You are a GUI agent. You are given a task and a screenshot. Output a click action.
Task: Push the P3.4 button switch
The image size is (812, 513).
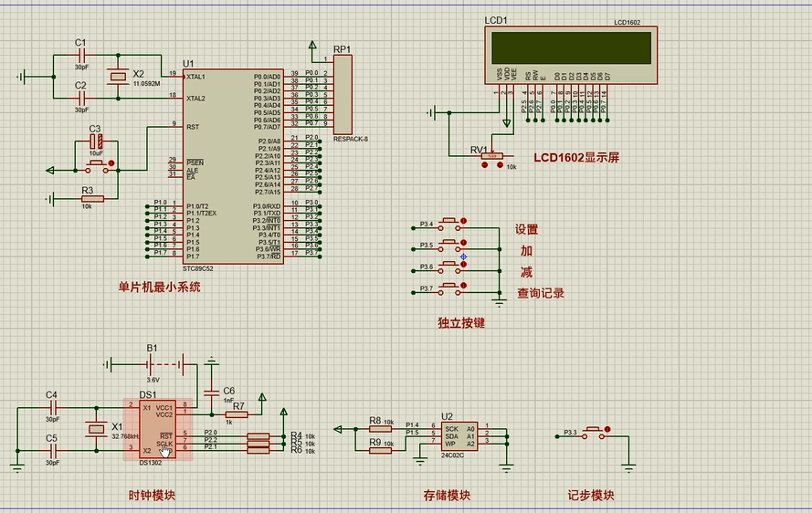(x=449, y=225)
